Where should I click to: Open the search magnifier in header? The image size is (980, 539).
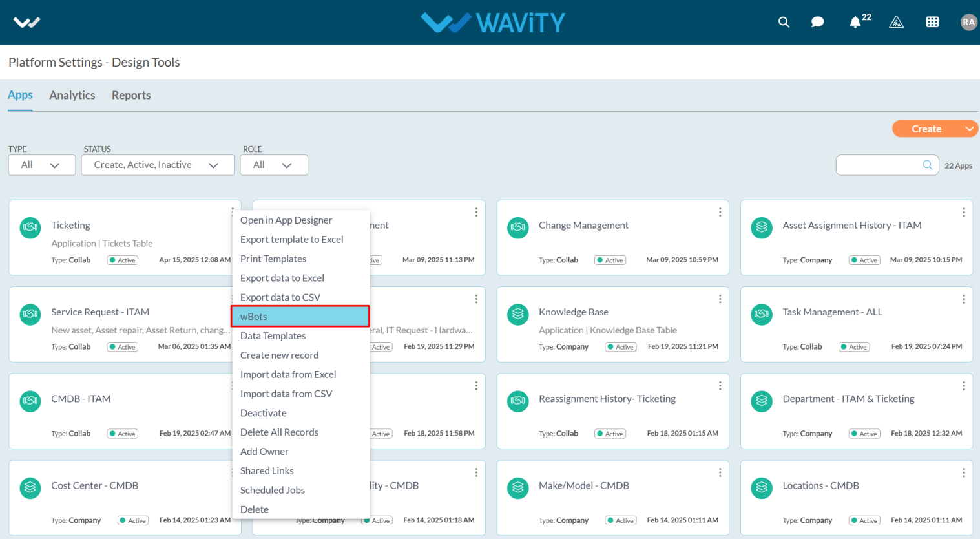(x=784, y=22)
